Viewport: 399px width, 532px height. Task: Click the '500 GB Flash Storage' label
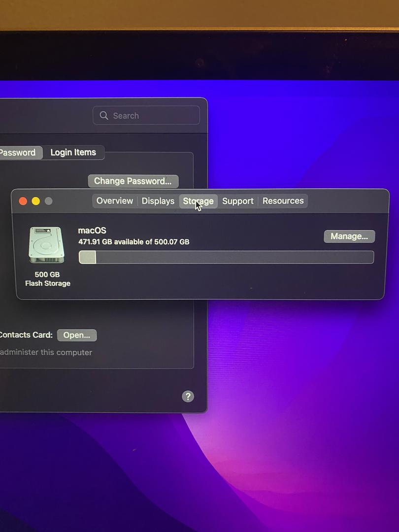(x=47, y=279)
